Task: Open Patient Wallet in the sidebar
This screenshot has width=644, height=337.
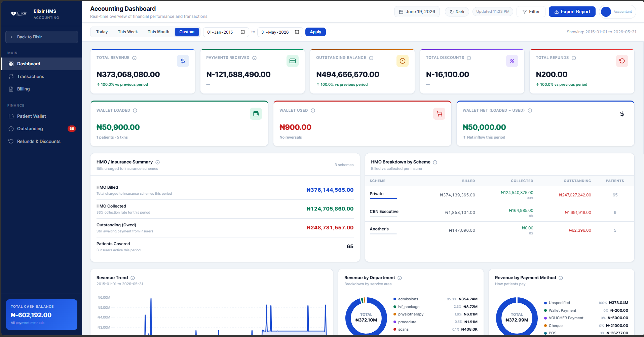Action: click(x=42, y=116)
